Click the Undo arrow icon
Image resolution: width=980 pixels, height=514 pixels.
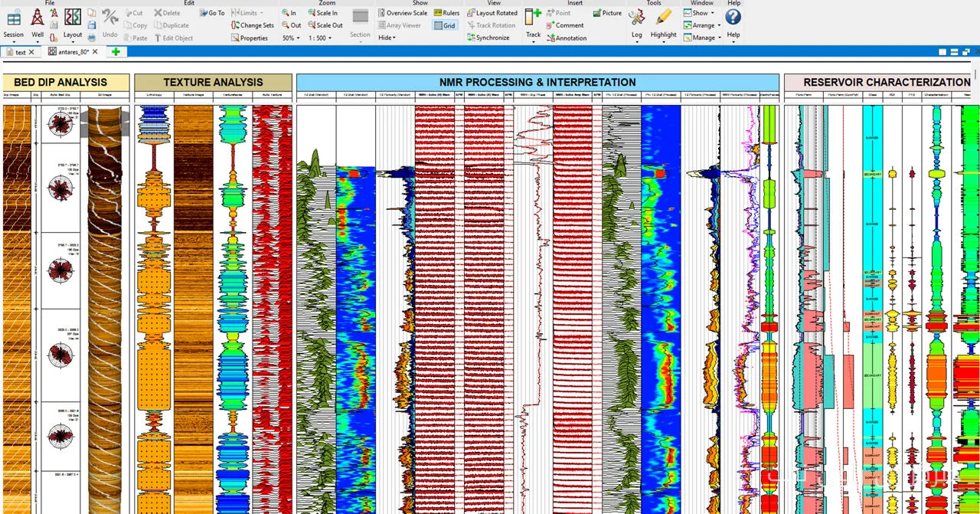[109, 17]
